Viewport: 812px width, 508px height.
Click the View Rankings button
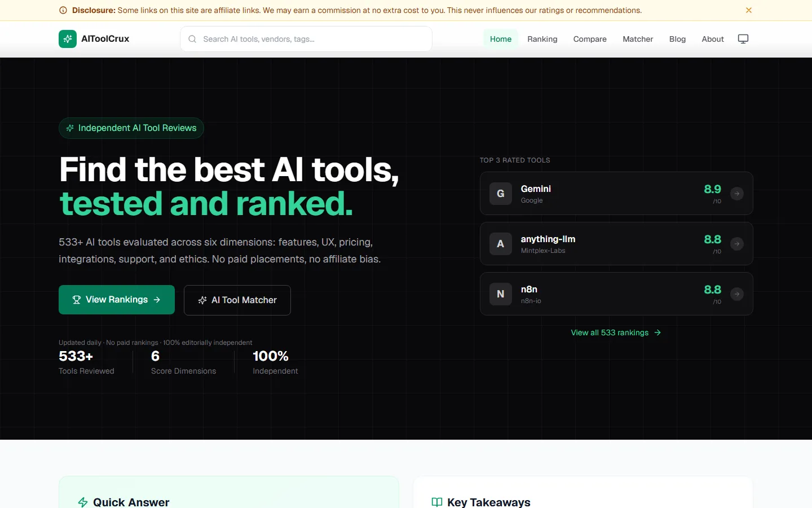click(117, 300)
